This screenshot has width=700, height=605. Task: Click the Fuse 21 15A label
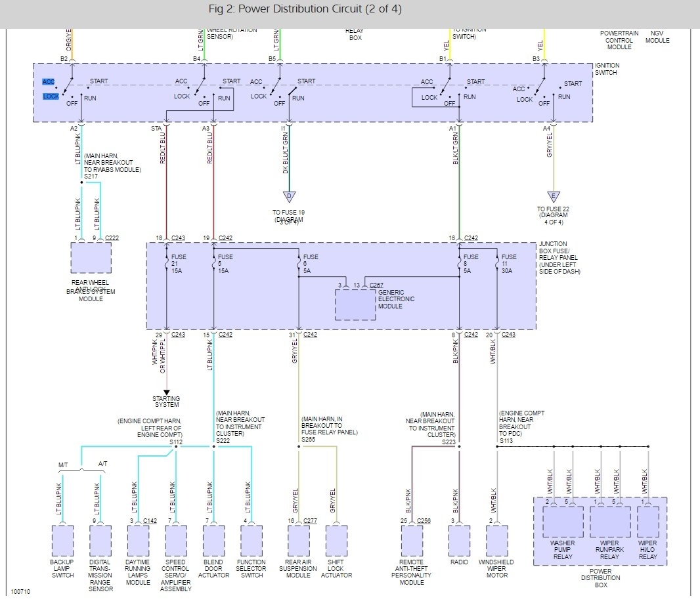coord(179,264)
